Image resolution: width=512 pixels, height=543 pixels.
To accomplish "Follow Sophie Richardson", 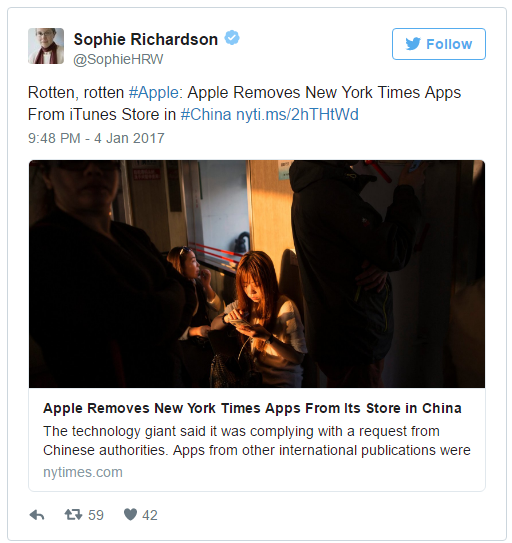I will point(439,44).
